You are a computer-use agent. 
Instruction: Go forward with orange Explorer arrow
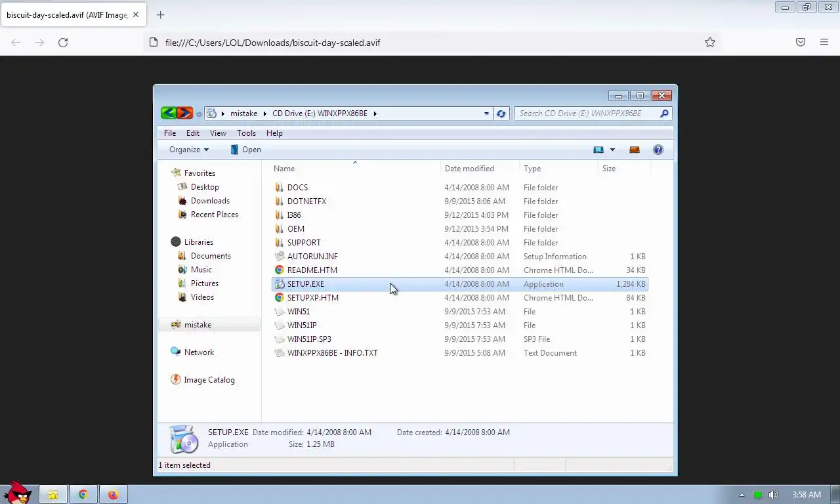[185, 113]
